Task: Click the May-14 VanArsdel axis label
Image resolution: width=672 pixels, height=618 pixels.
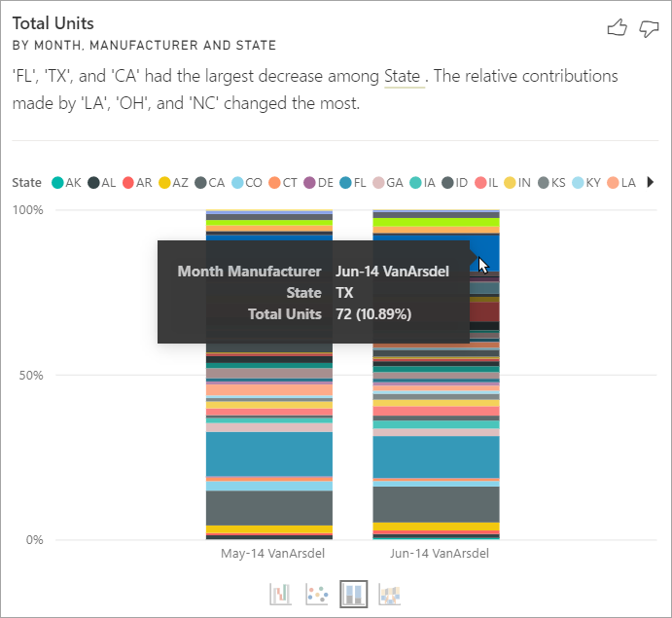Action: click(x=273, y=553)
